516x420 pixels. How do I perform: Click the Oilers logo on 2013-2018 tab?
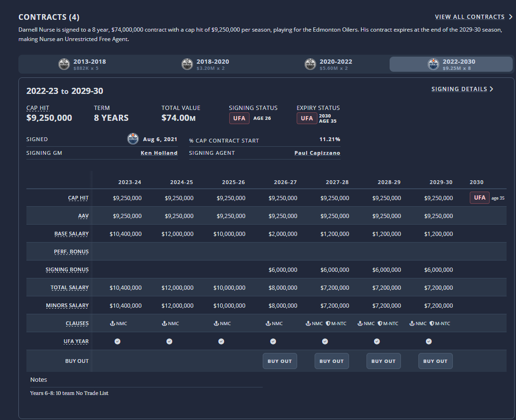click(64, 64)
